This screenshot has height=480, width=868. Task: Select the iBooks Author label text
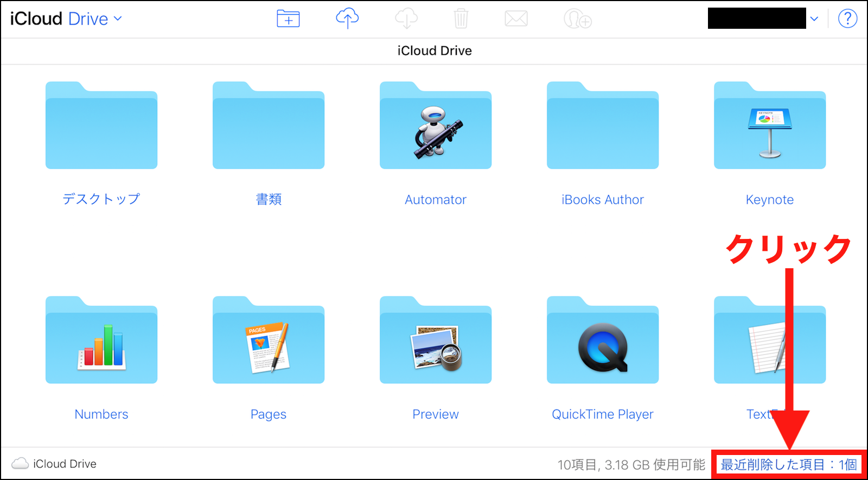click(603, 200)
